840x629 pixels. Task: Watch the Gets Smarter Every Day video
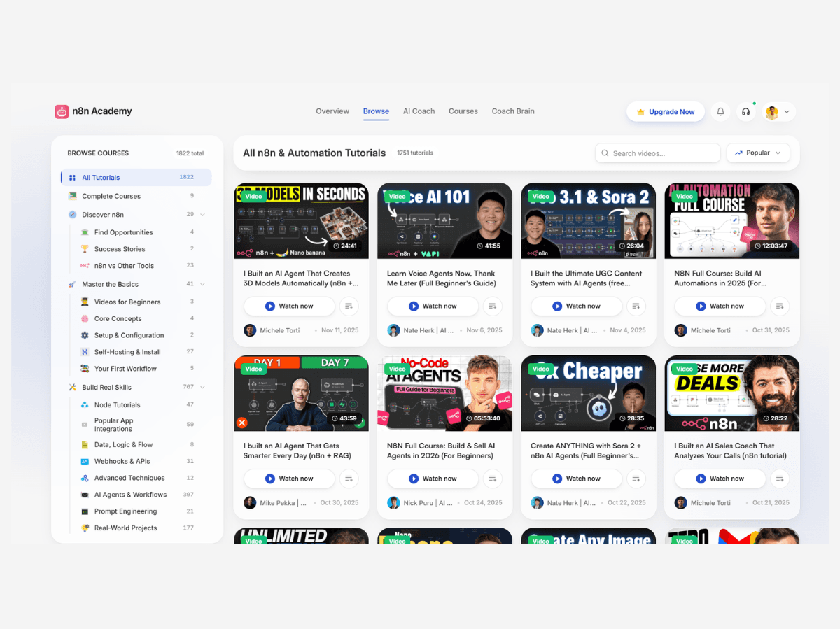[289, 479]
